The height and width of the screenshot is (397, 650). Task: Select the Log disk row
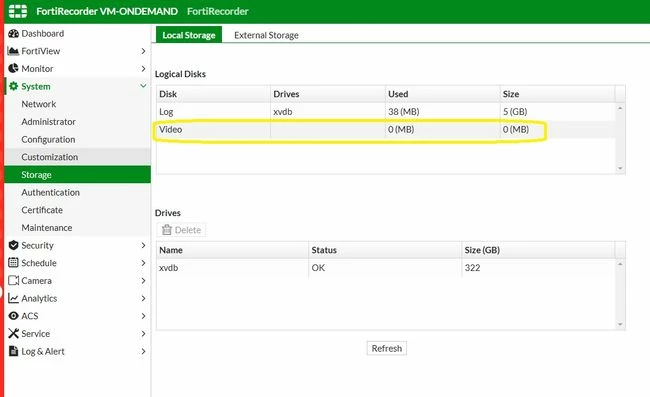pos(386,111)
